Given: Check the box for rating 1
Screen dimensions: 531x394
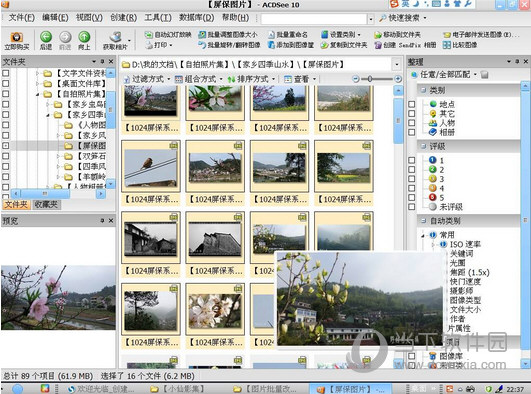Looking at the screenshot, I should pos(411,160).
